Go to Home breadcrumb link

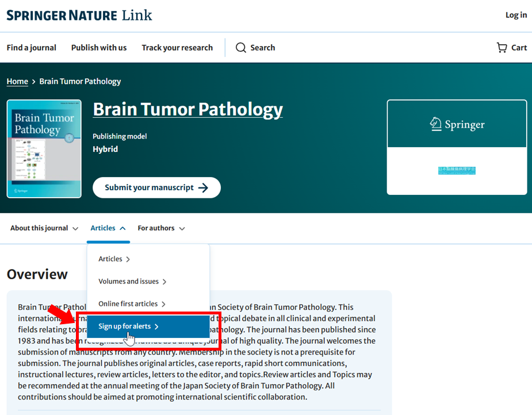[17, 82]
